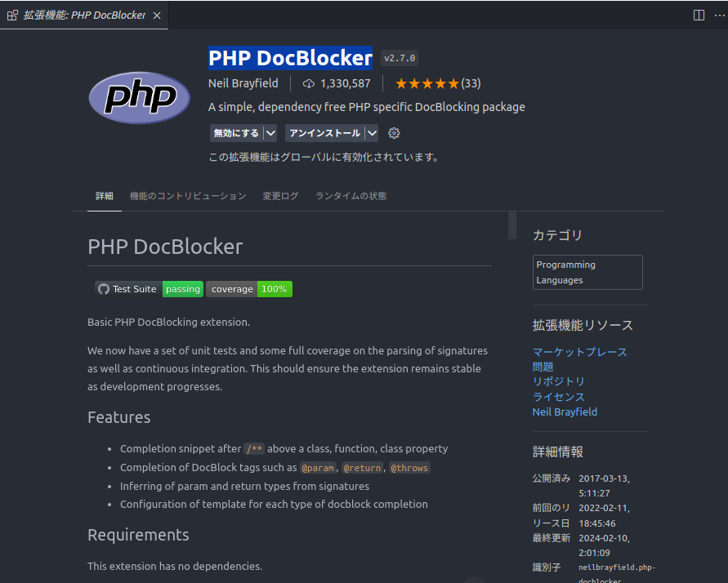The image size is (728, 583).
Task: Open the マーケットプレース link
Action: pyautogui.click(x=579, y=352)
